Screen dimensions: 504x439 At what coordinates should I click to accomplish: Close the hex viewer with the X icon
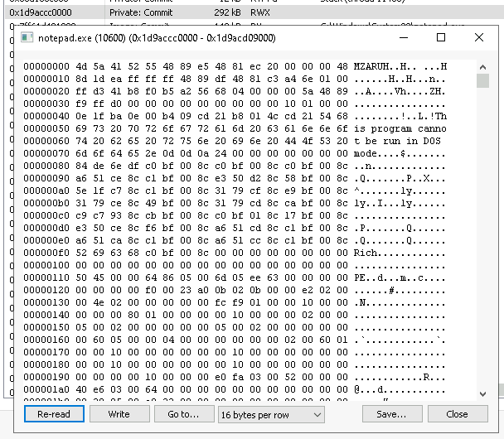click(x=479, y=38)
